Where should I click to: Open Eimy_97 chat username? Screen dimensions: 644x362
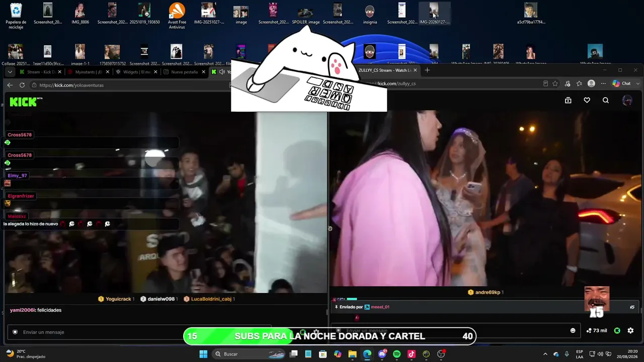pyautogui.click(x=17, y=175)
